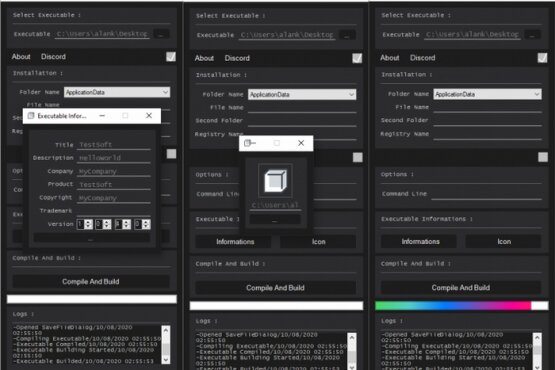Open Discord in left window
Image resolution: width=555 pixels, height=370 pixels.
click(53, 57)
